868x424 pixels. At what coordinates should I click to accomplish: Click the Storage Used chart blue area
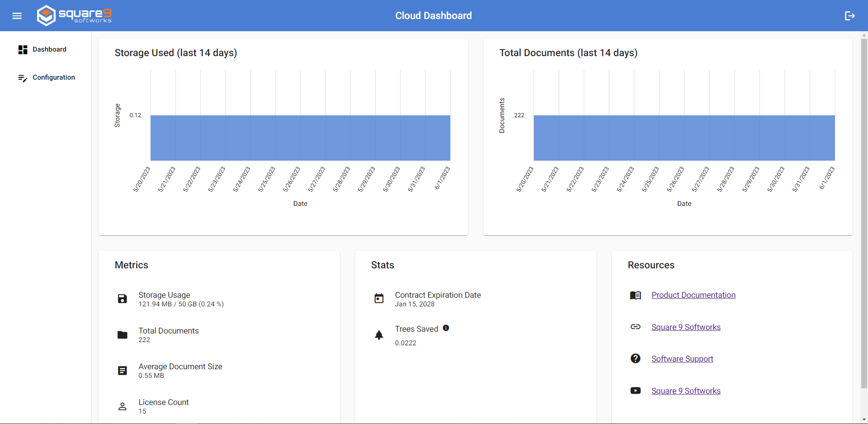click(x=300, y=138)
